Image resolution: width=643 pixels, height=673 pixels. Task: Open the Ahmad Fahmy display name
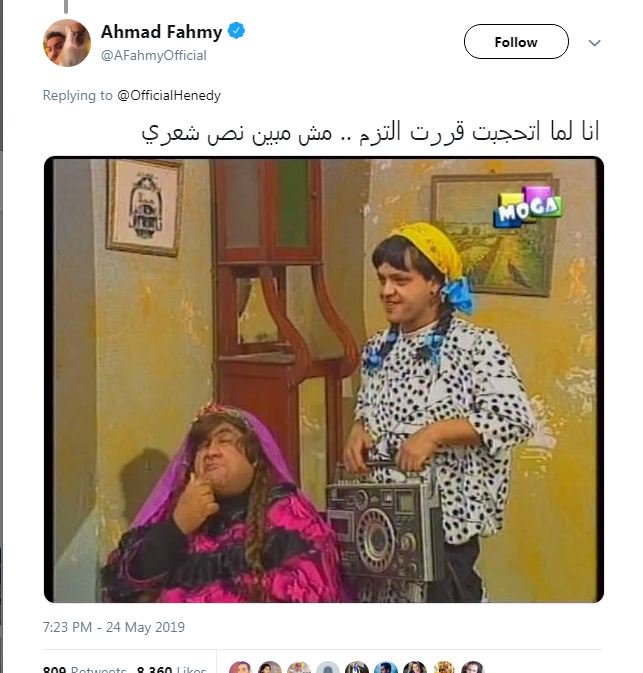(x=161, y=32)
